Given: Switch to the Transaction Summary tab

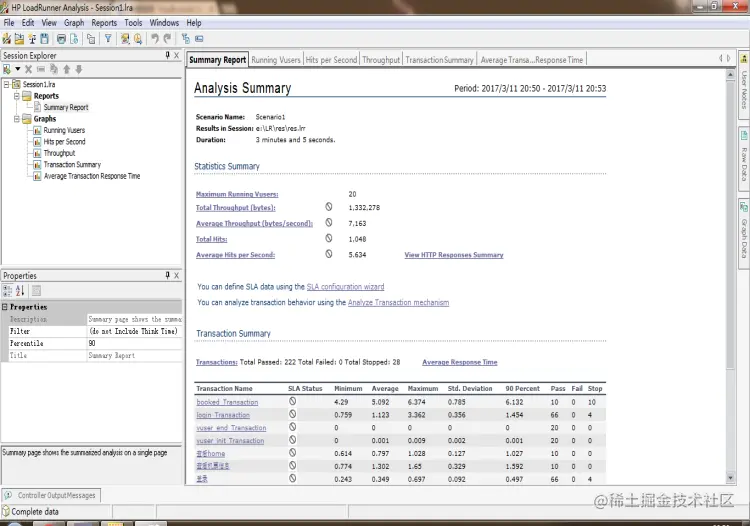Looking at the screenshot, I should (x=439, y=60).
